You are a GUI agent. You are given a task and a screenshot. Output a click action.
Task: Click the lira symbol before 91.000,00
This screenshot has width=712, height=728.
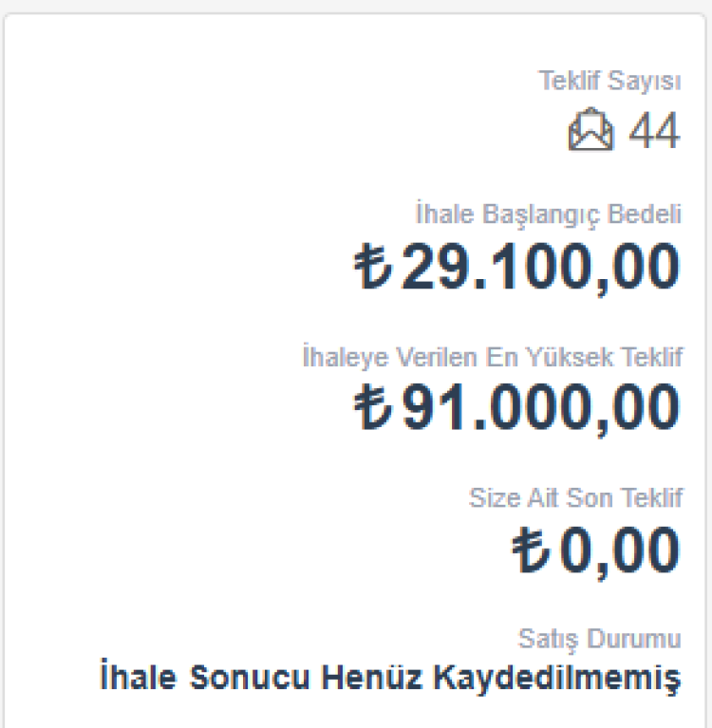372,407
